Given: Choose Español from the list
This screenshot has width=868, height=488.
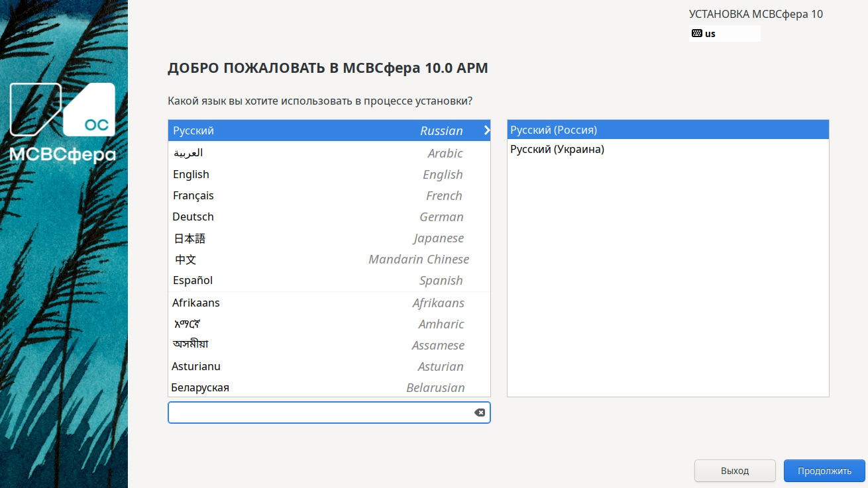Looking at the screenshot, I should click(329, 280).
